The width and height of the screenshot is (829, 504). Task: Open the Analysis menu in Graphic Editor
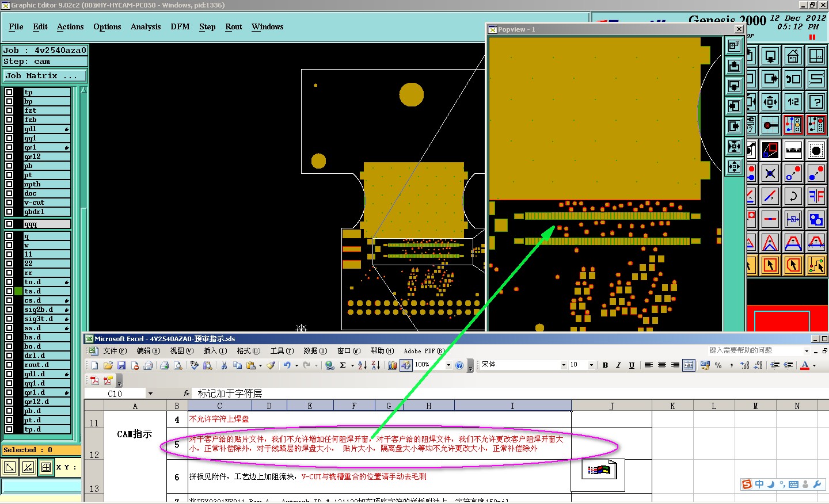(146, 27)
